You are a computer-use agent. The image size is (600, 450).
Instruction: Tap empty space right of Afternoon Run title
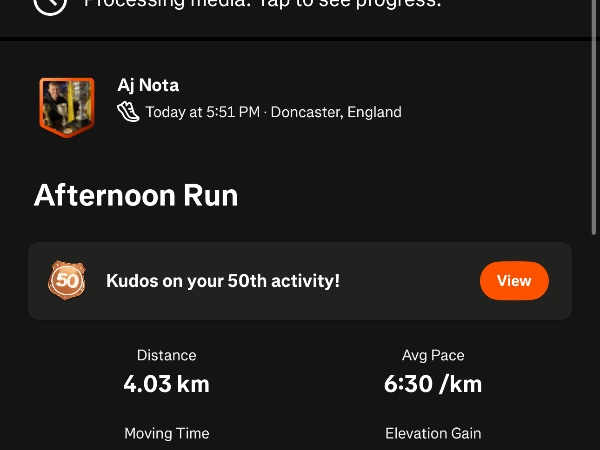click(x=420, y=195)
